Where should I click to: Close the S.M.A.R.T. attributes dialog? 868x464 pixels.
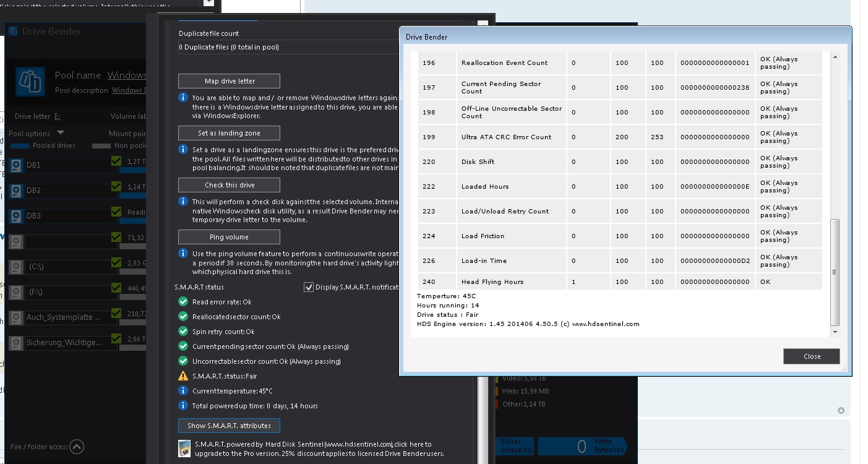click(x=811, y=356)
